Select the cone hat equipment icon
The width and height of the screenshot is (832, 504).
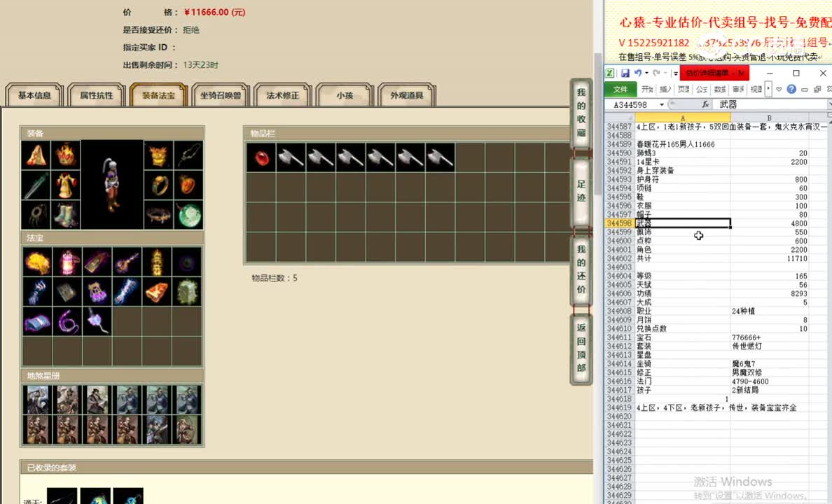click(x=36, y=155)
